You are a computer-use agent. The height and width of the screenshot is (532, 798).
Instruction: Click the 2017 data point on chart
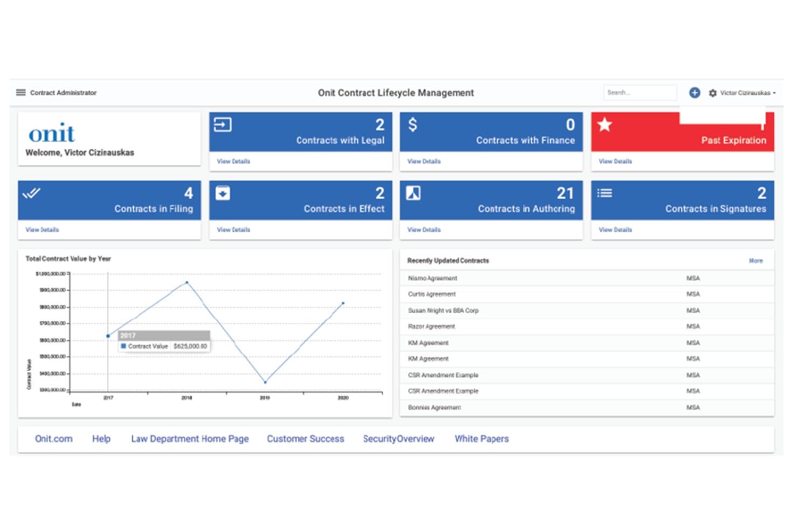tap(108, 336)
